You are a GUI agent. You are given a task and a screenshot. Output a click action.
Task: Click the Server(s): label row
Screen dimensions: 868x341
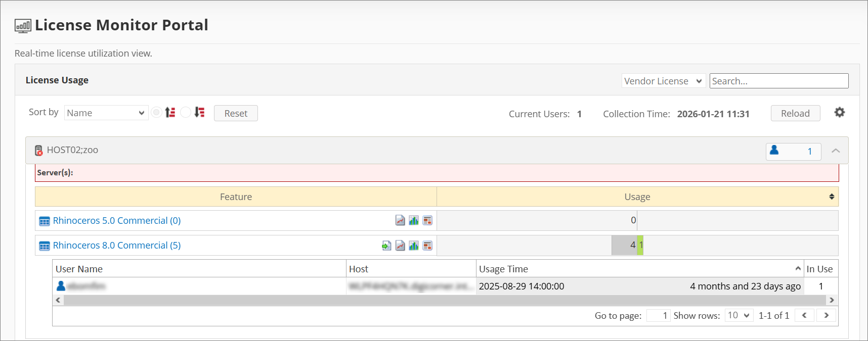tap(437, 173)
